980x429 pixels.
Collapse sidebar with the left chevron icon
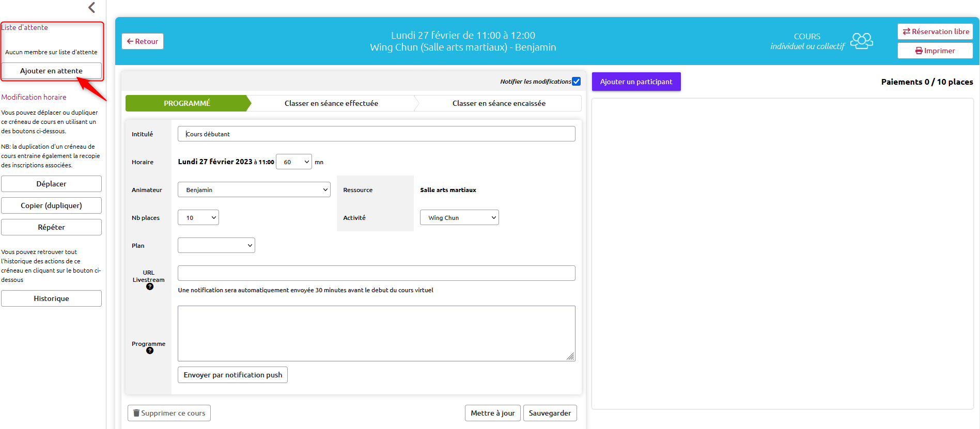(92, 7)
